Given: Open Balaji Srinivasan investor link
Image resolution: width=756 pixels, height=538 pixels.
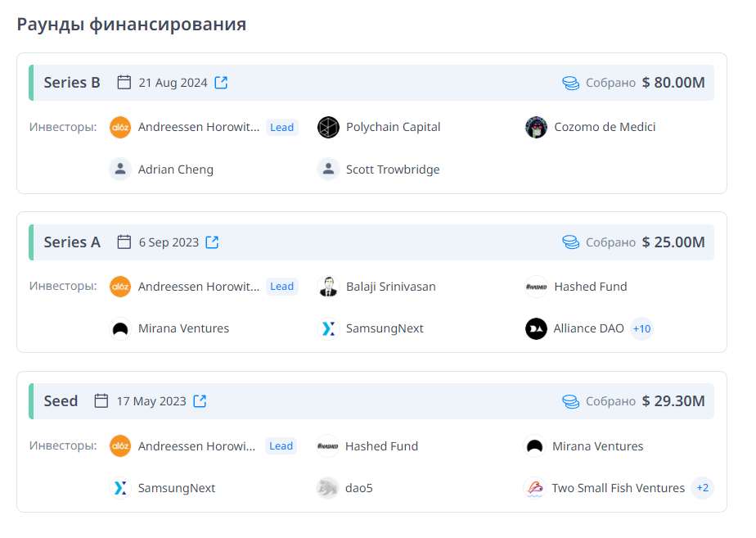Looking at the screenshot, I should [x=390, y=287].
